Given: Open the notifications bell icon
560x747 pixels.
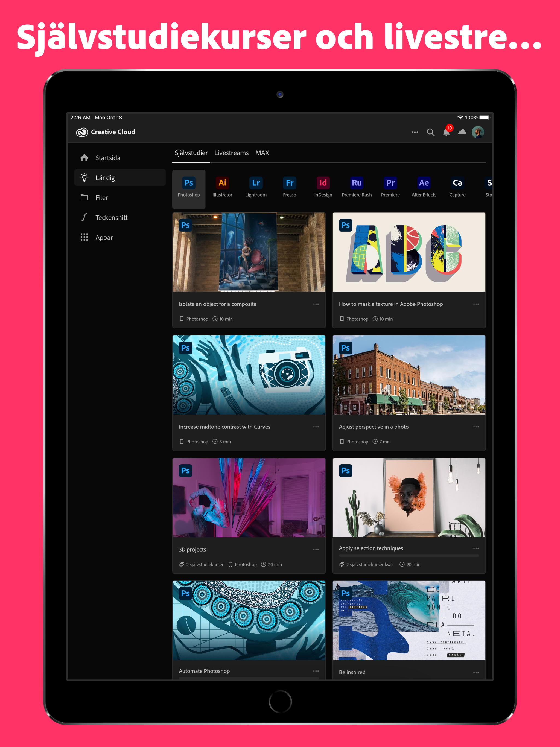Looking at the screenshot, I should [446, 132].
